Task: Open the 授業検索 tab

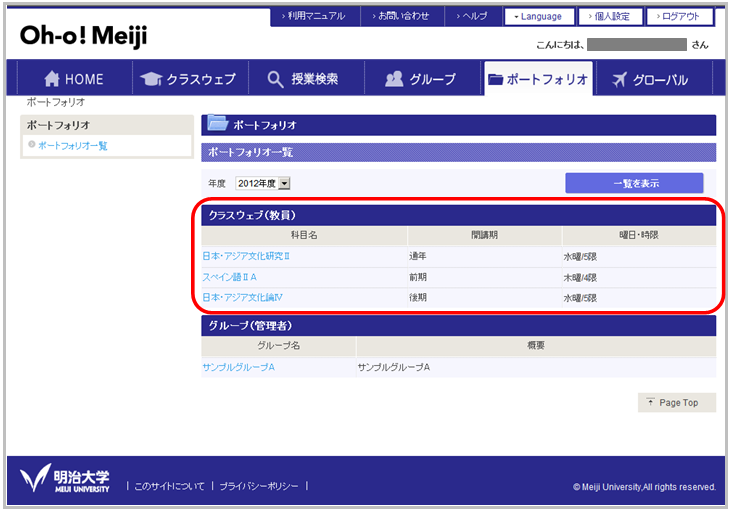Action: coord(306,79)
